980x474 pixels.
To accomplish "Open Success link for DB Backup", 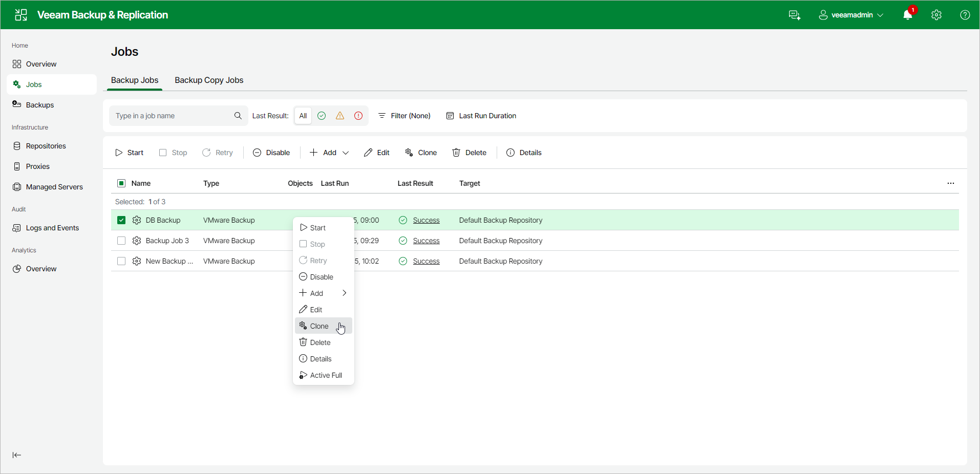I will (x=426, y=220).
